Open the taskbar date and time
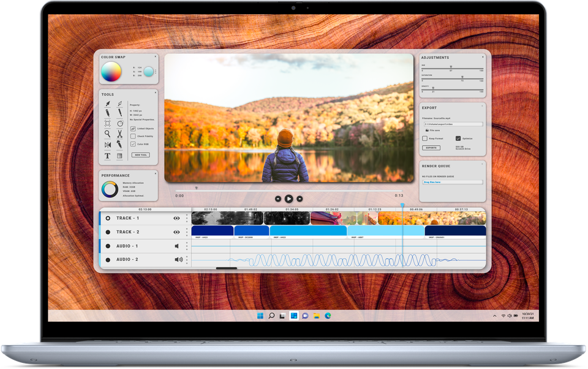This screenshot has height=369, width=588. coord(527,316)
